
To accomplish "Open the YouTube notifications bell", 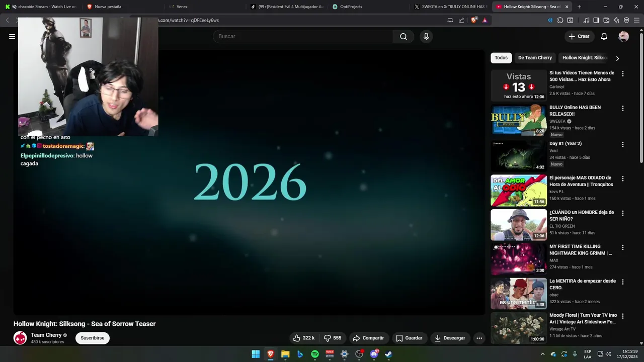I will tap(604, 36).
